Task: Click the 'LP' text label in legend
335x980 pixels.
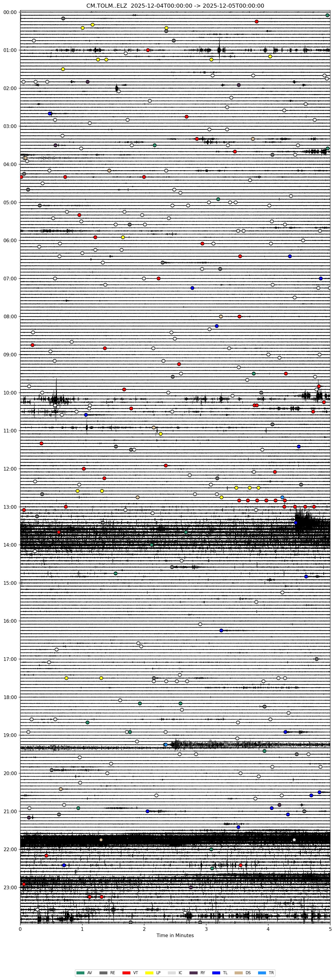Action: [x=158, y=973]
